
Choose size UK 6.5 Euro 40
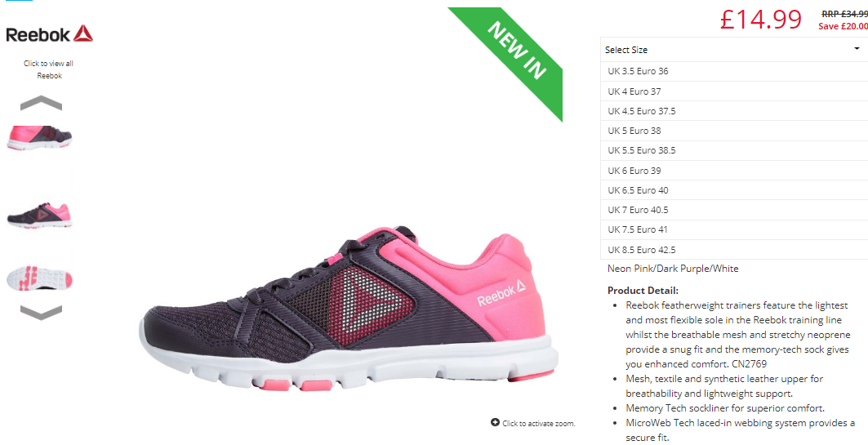(734, 190)
